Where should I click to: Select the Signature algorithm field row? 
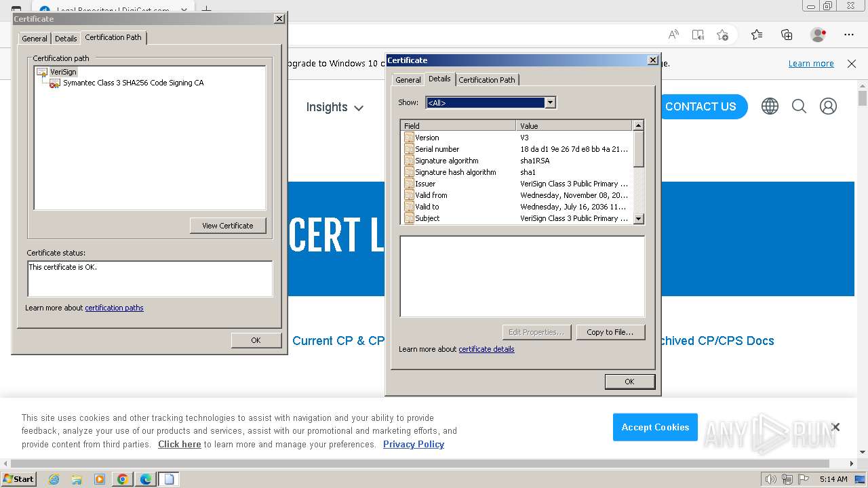(517, 161)
